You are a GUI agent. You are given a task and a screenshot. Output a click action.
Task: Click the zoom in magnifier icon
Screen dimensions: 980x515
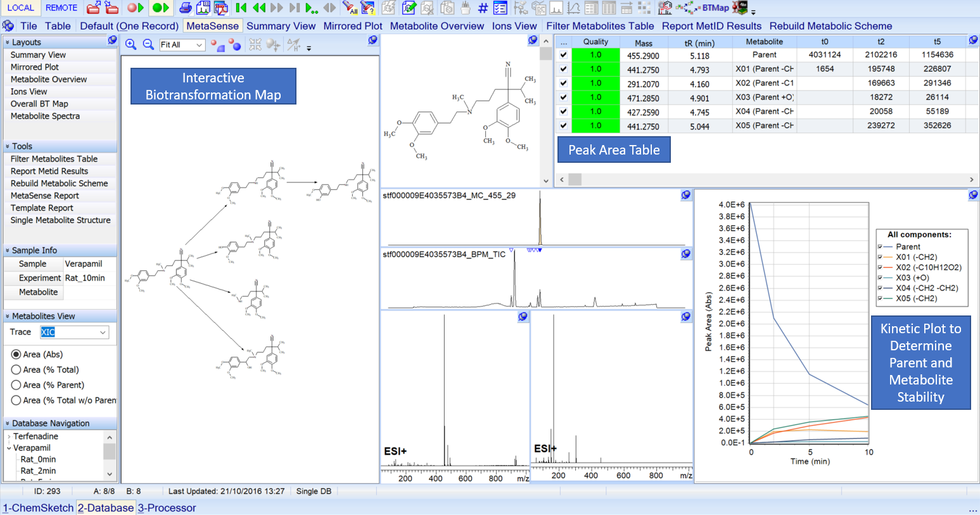click(130, 44)
